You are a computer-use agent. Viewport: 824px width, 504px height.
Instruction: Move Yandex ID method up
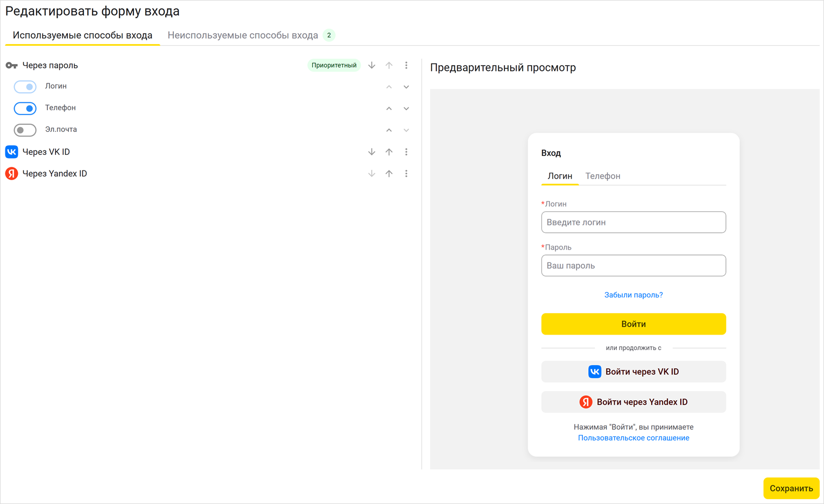point(389,174)
